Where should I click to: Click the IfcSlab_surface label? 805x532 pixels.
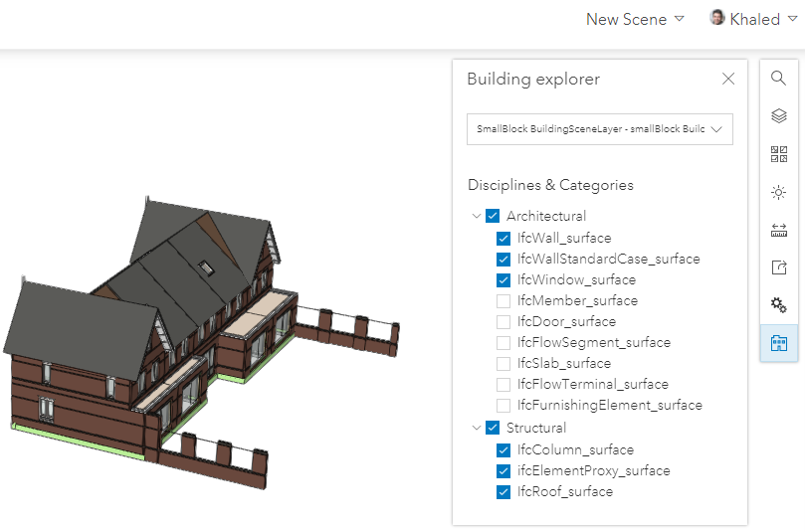(564, 363)
